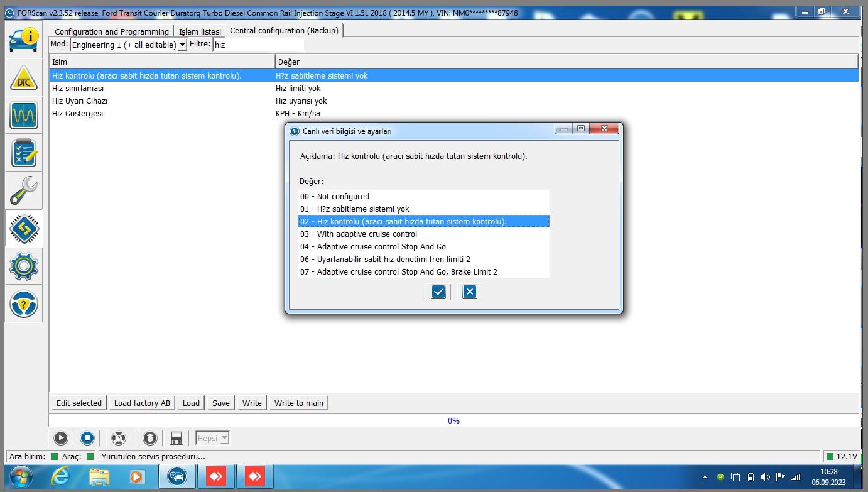Viewport: 868px width, 492px height.
Task: Open the settings gear section in sidebar
Action: tap(24, 266)
